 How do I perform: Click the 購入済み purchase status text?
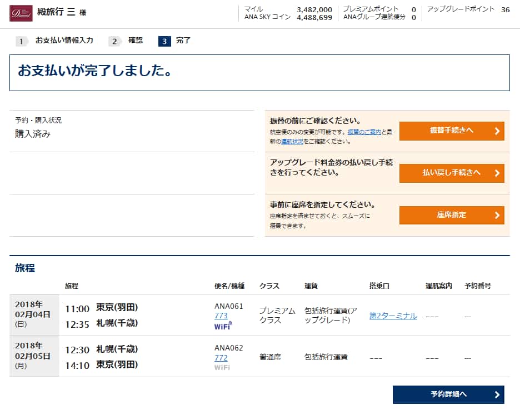[33, 134]
